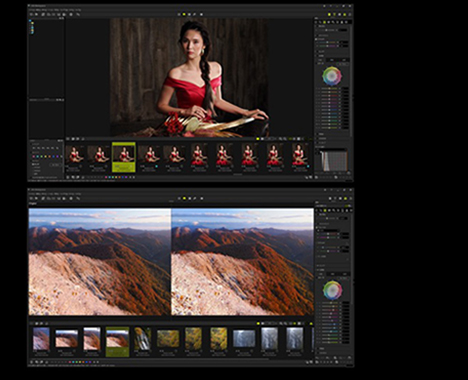This screenshot has width=468, height=380.
Task: Select the green-highlighted mountain thumbnail in the landscape filmstrip
Action: pyautogui.click(x=117, y=341)
